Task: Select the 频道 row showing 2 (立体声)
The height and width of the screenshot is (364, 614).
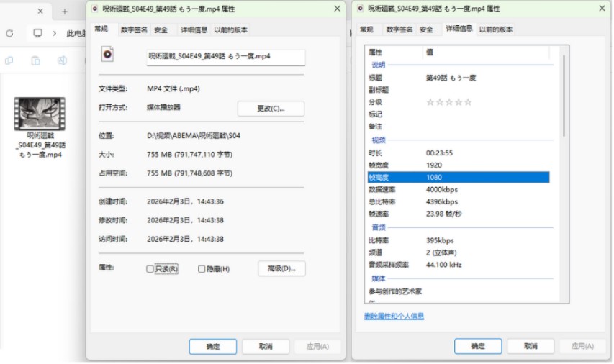Action: pyautogui.click(x=459, y=252)
